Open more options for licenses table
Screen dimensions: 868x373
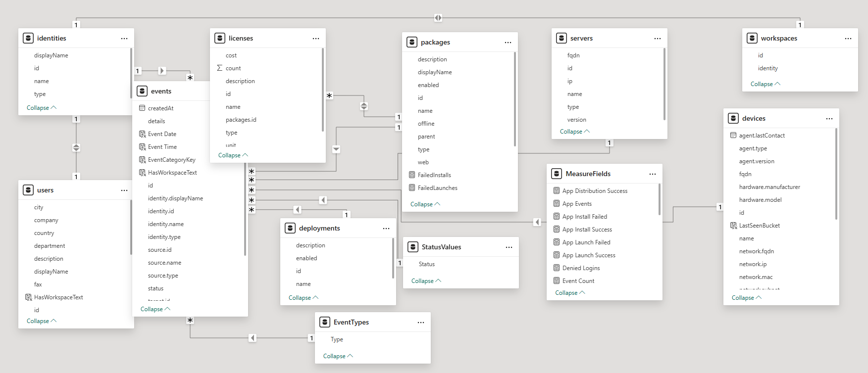315,39
